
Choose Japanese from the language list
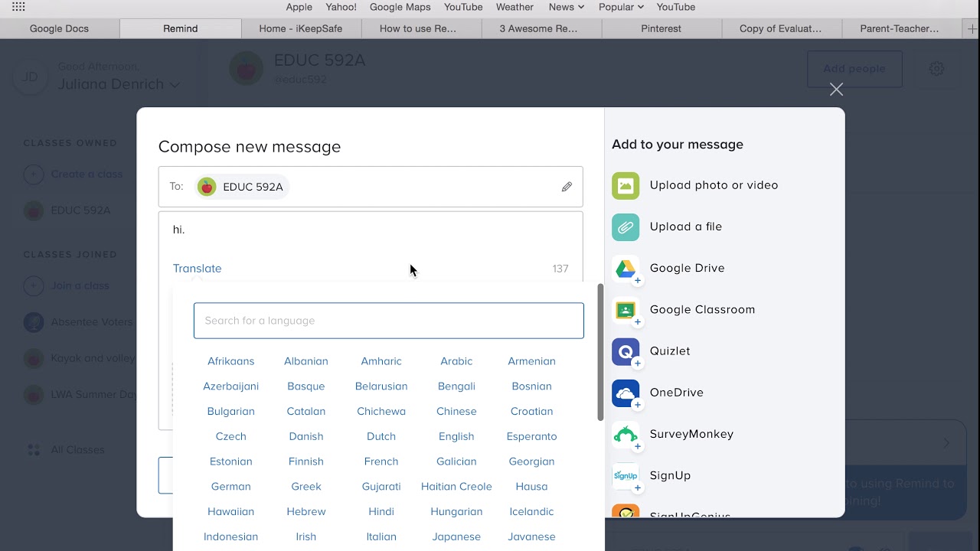pyautogui.click(x=456, y=536)
